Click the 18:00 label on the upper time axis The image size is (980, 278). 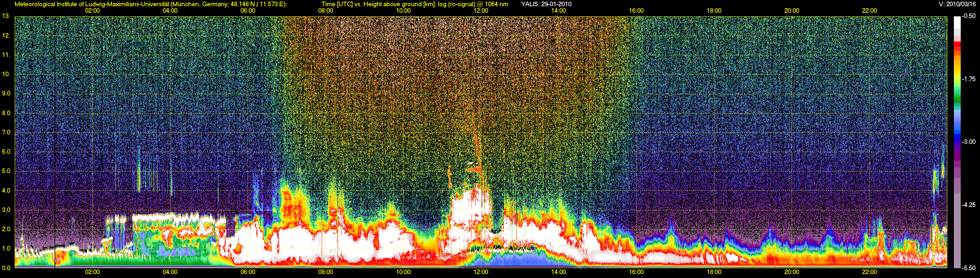pyautogui.click(x=714, y=11)
